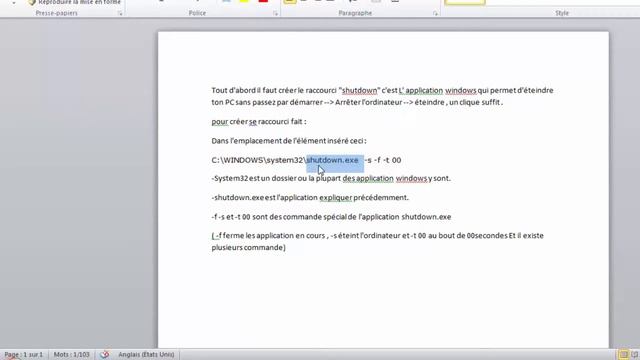Click the line starting "-f -s et -t 00 sont"
The width and height of the screenshot is (640, 360).
coord(331,217)
